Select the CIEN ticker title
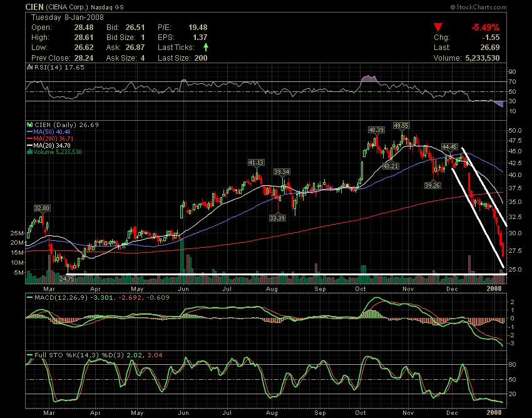This screenshot has width=532, height=418. click(34, 7)
